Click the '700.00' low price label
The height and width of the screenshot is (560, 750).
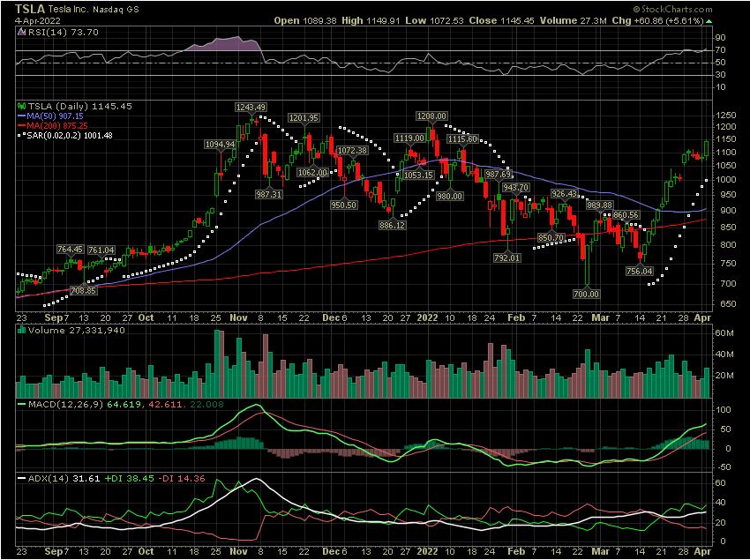(x=586, y=294)
